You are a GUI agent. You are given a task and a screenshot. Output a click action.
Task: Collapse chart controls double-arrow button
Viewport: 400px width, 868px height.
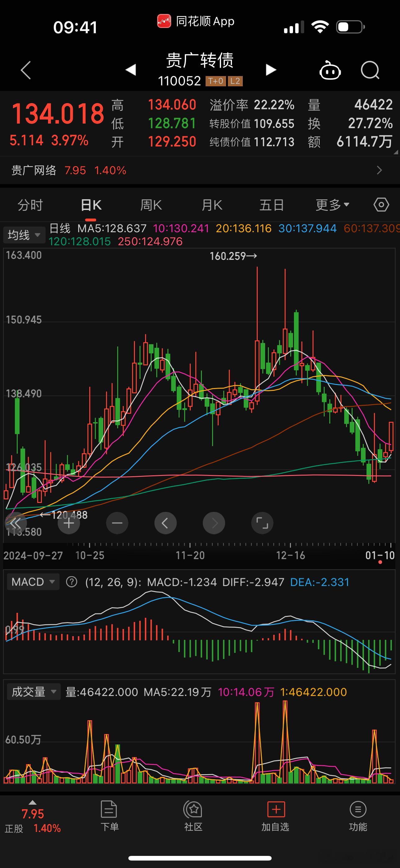click(x=16, y=523)
